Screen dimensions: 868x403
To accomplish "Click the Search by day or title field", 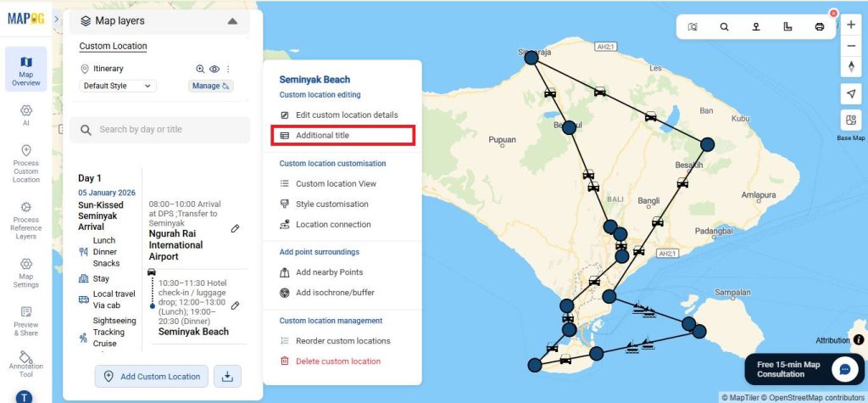I will point(159,129).
